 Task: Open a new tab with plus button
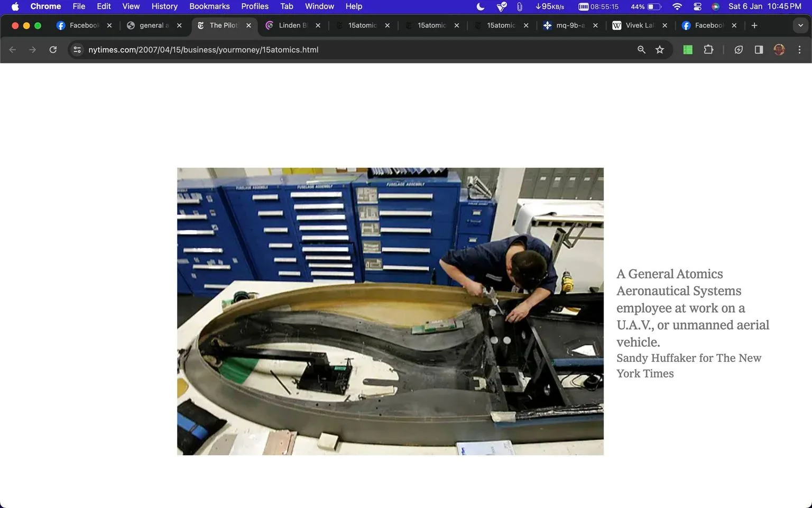coord(754,25)
